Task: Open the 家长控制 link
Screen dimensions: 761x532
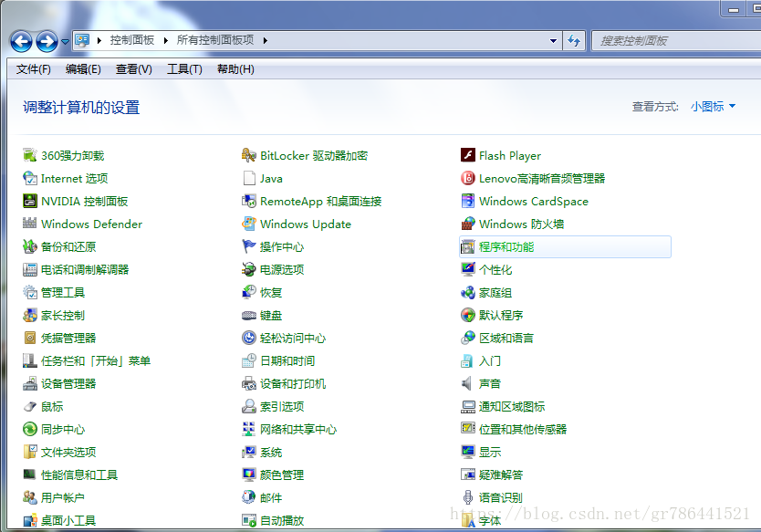Action: click(x=63, y=315)
